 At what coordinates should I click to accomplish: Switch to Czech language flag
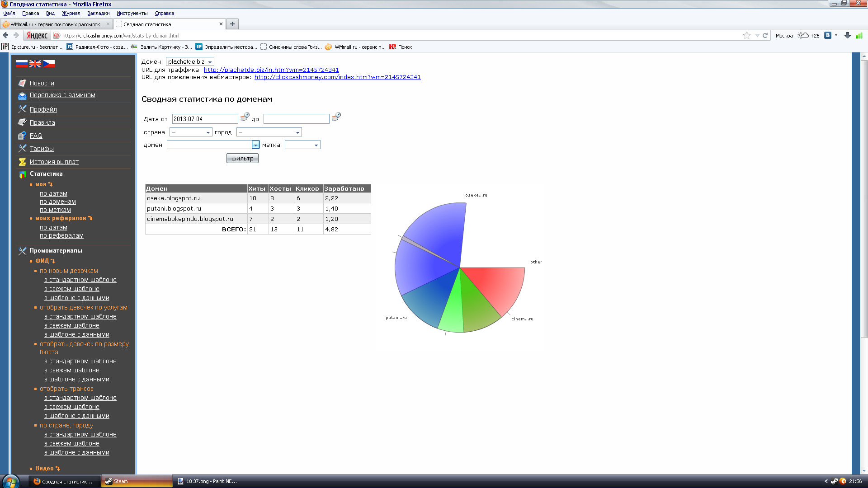[49, 64]
